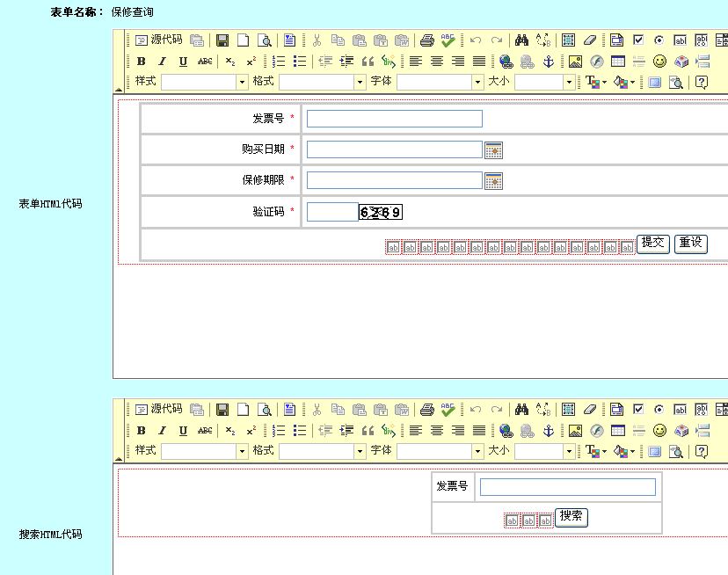Expand the 字体 font dropdown in the top editor

440,82
